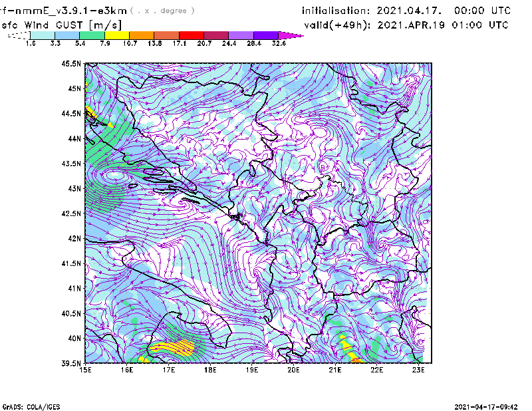
Task: Click the orange 10.7–13.8 legend swatch
Action: click(x=142, y=35)
